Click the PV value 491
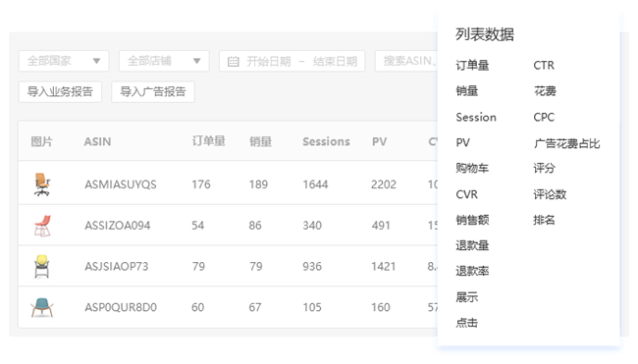 point(381,226)
